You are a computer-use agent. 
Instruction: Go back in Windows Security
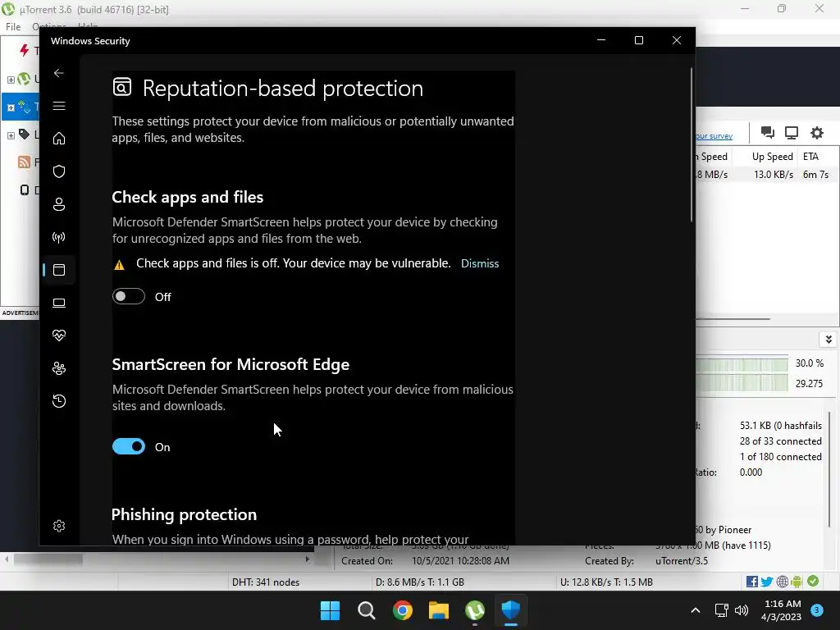click(x=59, y=73)
